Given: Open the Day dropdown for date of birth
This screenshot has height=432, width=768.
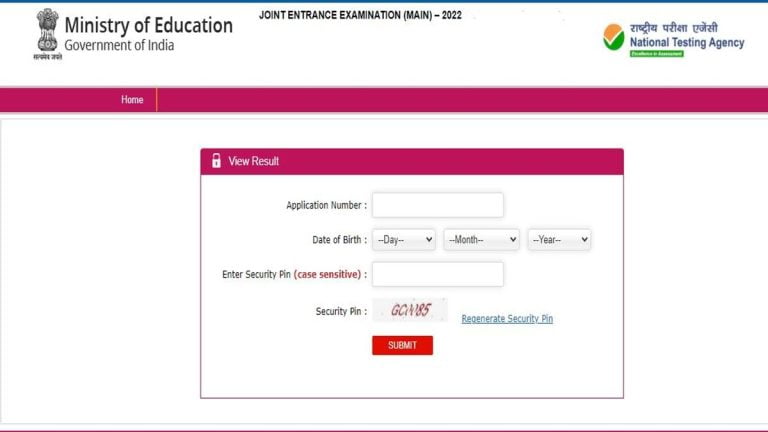Looking at the screenshot, I should 404,240.
